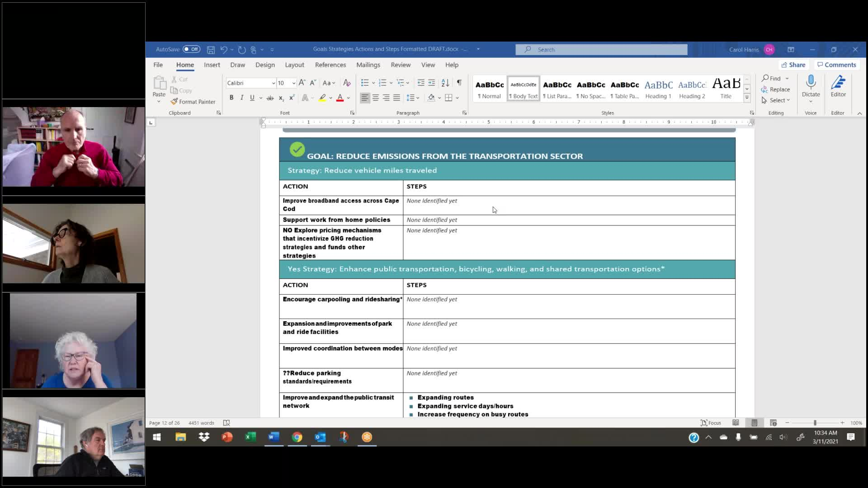Click the Sort icon in Paragraph group

[x=445, y=83]
